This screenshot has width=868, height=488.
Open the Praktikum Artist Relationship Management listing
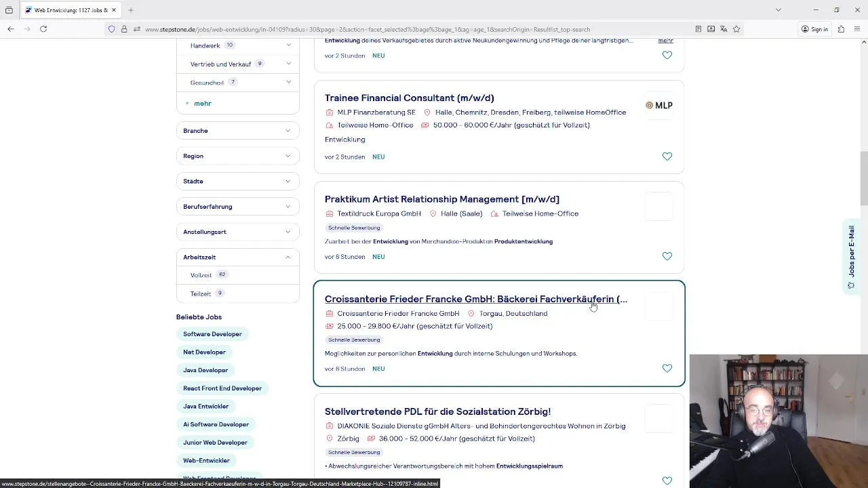click(x=441, y=199)
